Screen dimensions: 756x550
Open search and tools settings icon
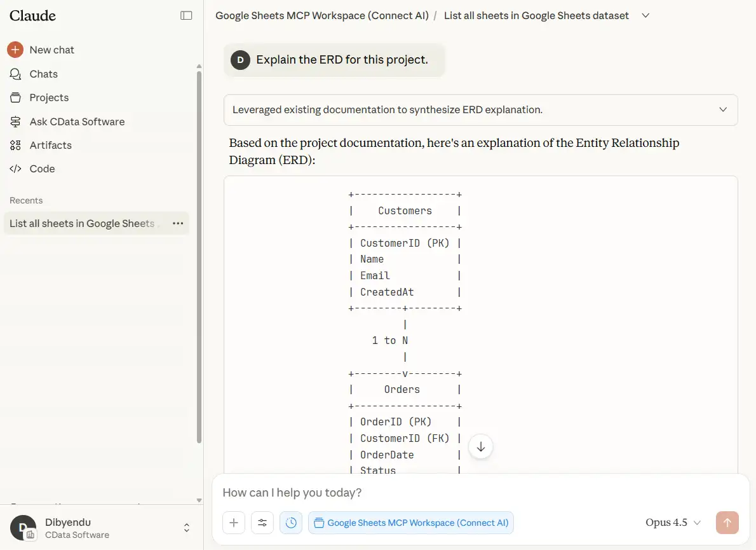[x=262, y=523]
